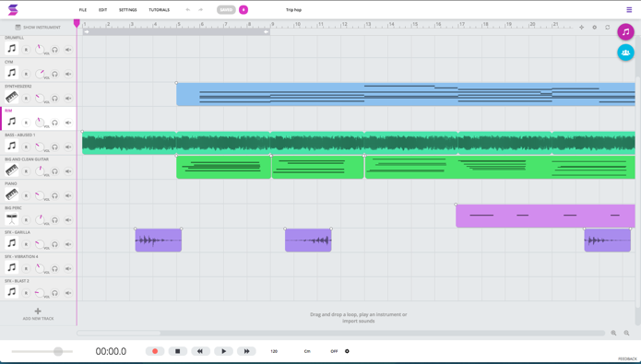Click the horizontal timeline scrollbar
Image resolution: width=641 pixels, height=364 pixels.
tap(119, 333)
